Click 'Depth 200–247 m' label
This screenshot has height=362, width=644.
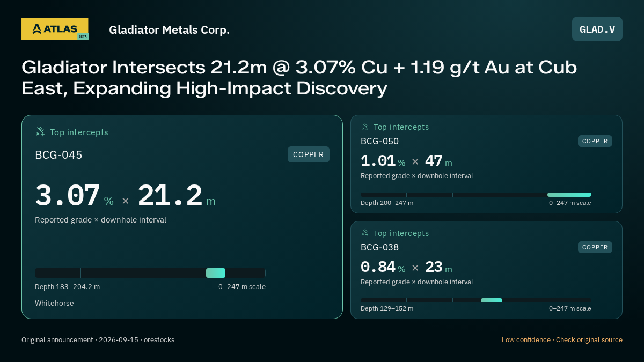[387, 203]
